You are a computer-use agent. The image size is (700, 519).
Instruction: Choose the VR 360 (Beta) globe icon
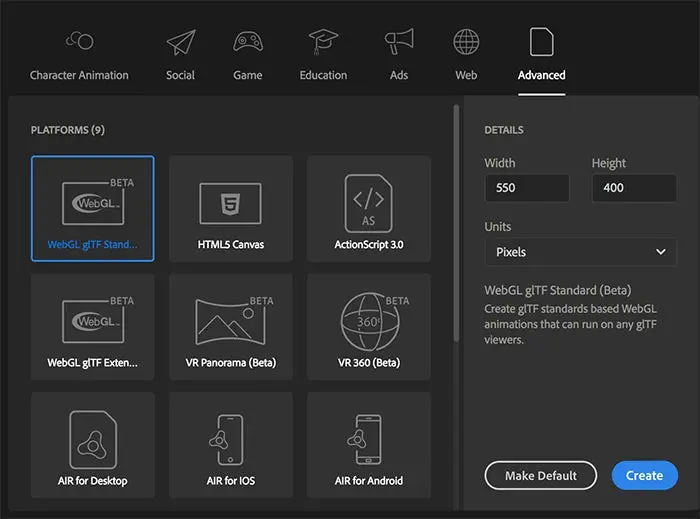pyautogui.click(x=368, y=318)
